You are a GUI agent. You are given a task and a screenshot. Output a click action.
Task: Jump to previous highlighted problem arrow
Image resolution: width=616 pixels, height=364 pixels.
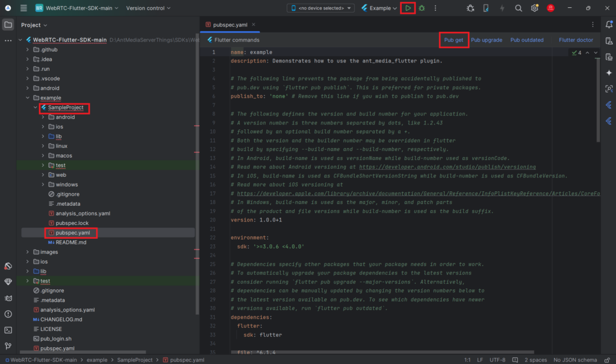[x=587, y=53]
